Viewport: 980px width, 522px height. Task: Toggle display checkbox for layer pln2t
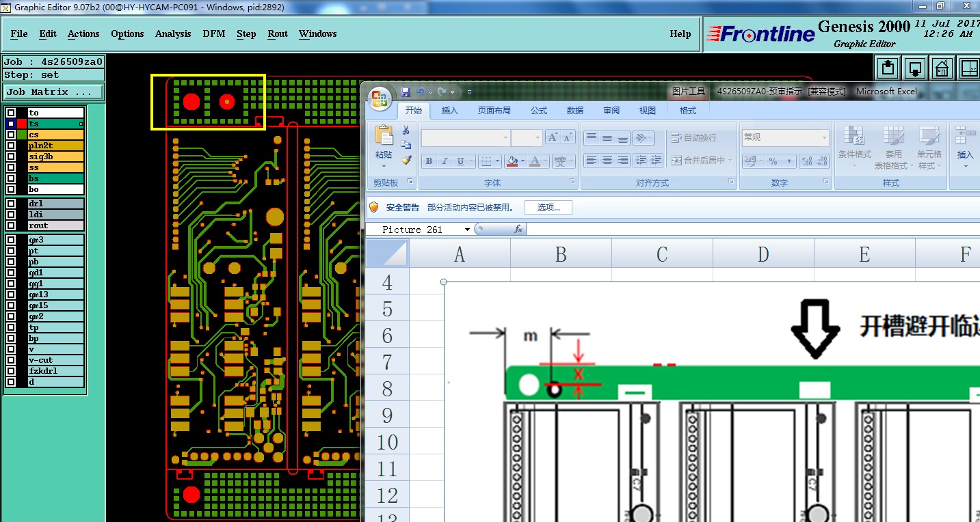tap(11, 146)
